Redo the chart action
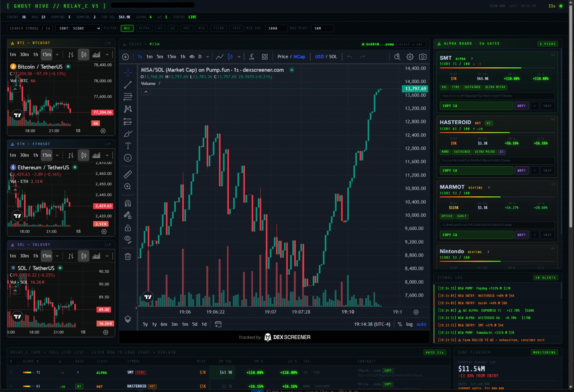Image resolution: width=574 pixels, height=392 pixels. point(363,57)
